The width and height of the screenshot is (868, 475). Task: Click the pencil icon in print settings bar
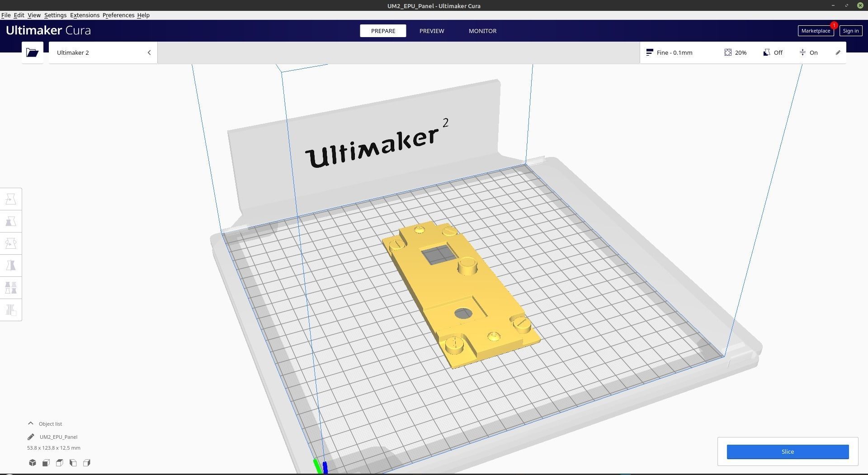[x=838, y=52]
